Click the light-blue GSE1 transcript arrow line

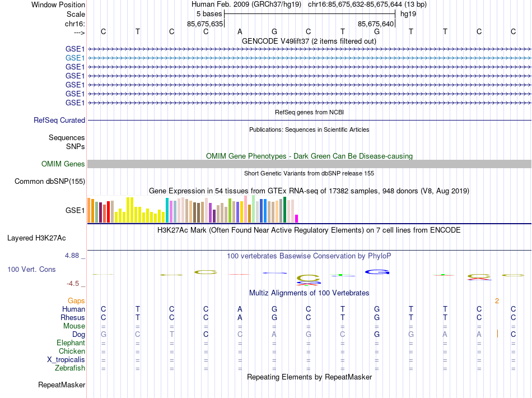click(x=309, y=58)
